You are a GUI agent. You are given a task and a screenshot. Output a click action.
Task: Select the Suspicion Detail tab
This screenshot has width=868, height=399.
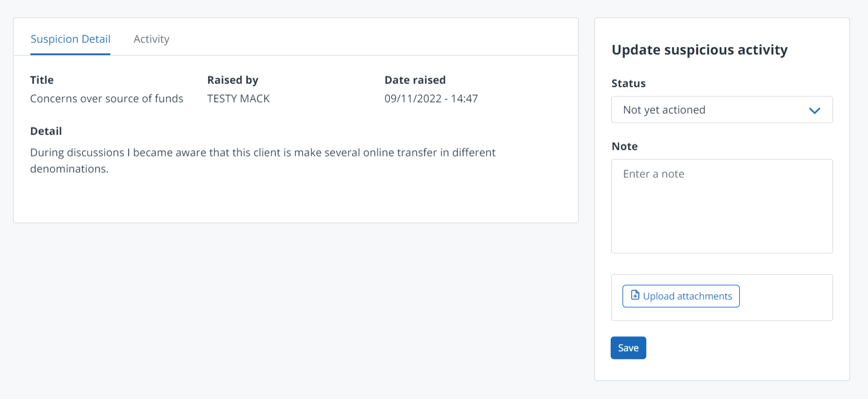coord(70,39)
